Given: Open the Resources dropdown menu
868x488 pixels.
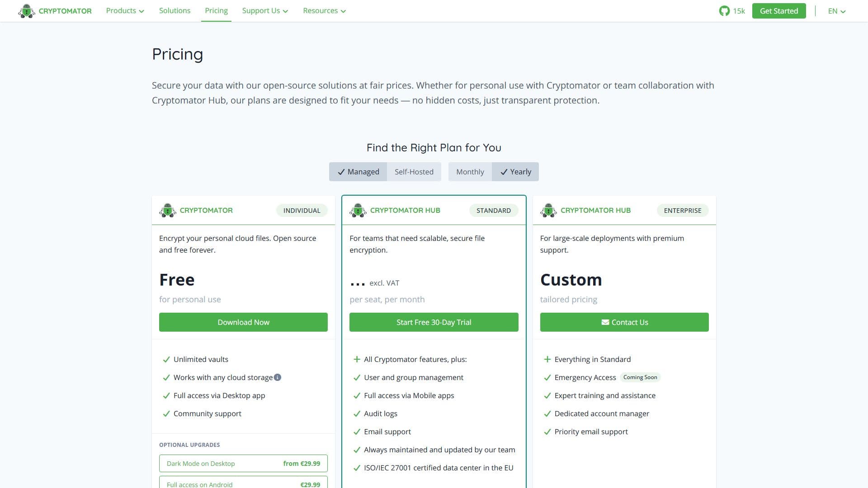Looking at the screenshot, I should 324,11.
